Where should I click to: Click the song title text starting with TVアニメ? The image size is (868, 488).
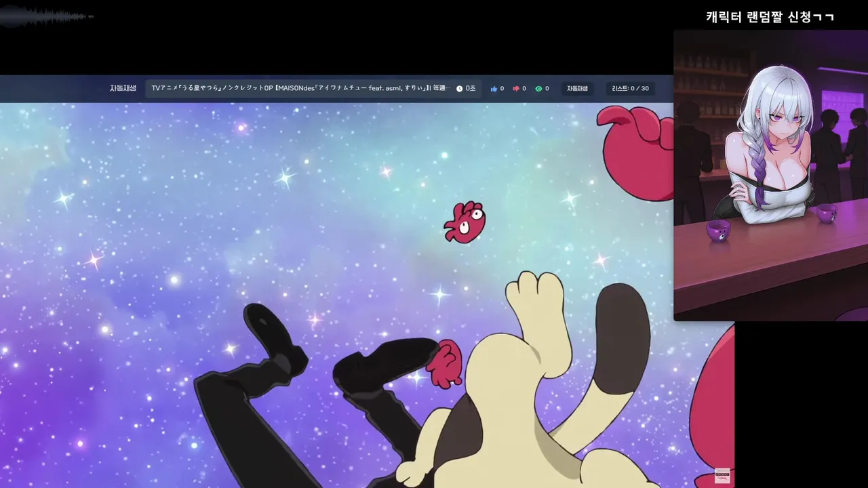300,88
